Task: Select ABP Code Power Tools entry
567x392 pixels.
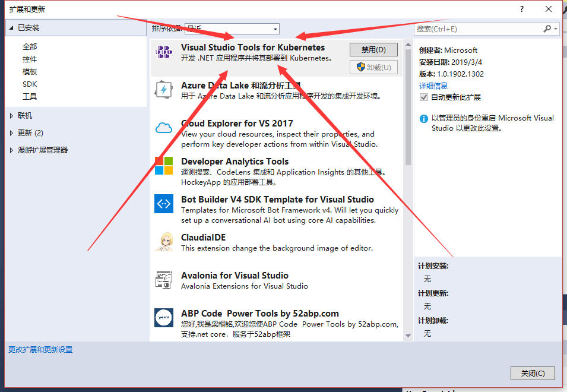Action: 276,323
